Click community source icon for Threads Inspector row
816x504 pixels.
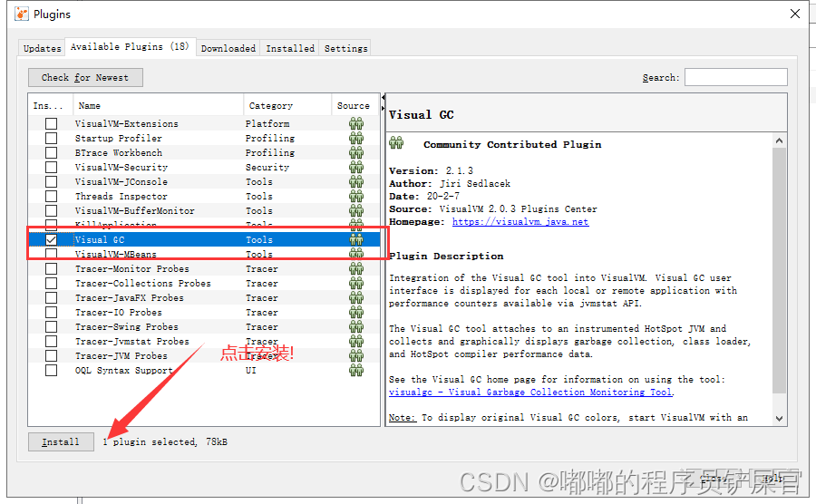click(x=356, y=197)
